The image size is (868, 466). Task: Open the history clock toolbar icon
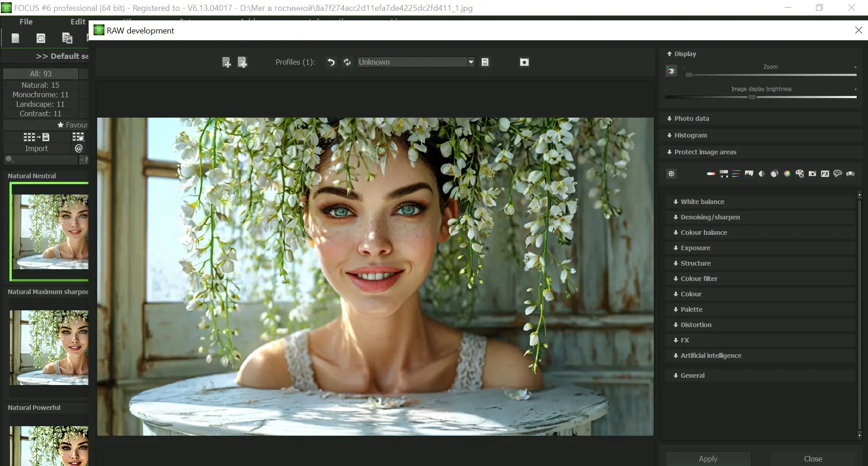(41, 38)
